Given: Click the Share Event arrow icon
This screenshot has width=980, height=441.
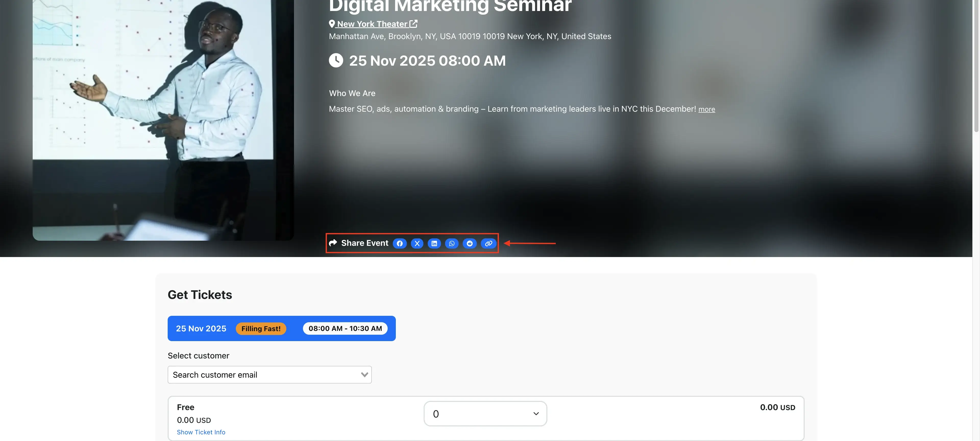Looking at the screenshot, I should (333, 243).
